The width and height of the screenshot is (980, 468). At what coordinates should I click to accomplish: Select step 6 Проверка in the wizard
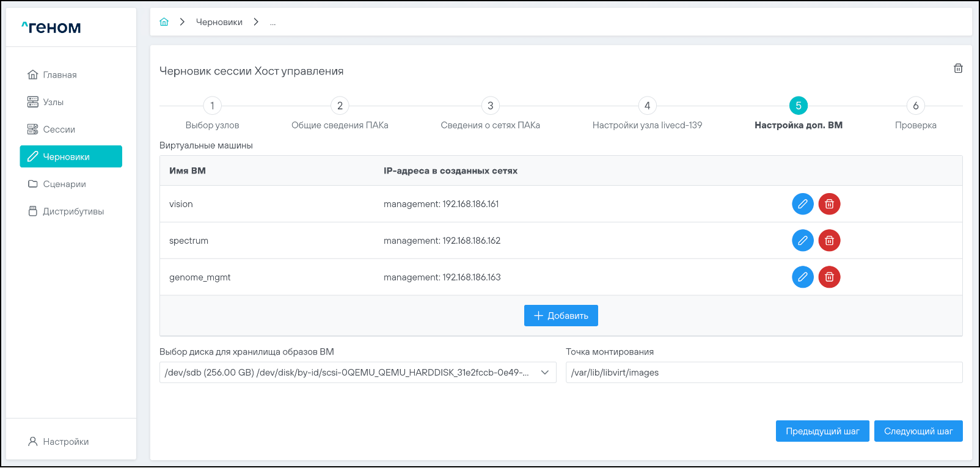(x=915, y=106)
